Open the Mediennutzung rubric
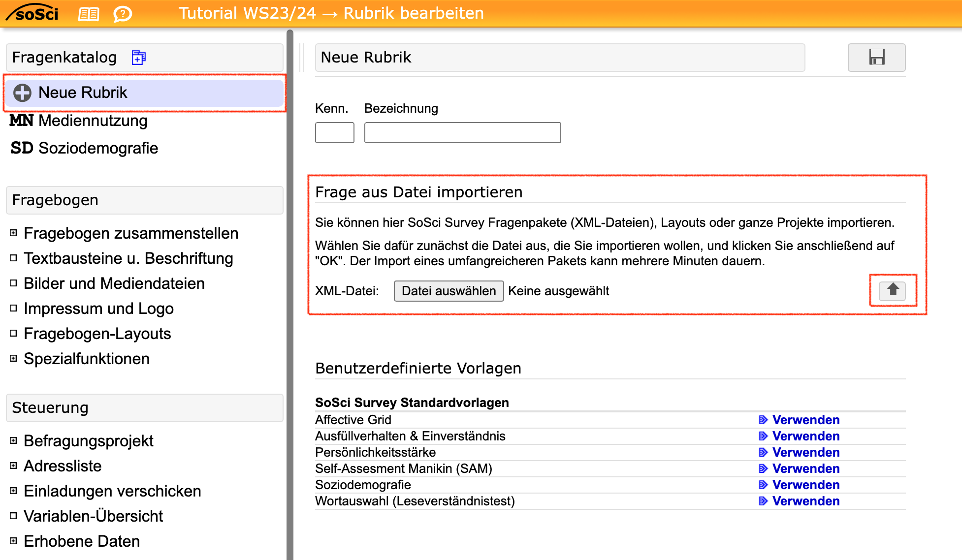This screenshot has height=560, width=962. click(93, 121)
